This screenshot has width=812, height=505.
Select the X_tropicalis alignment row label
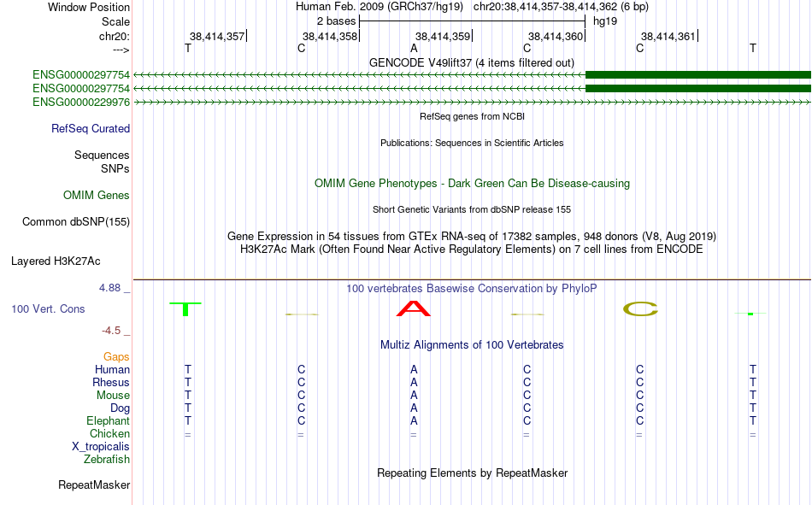(x=101, y=447)
